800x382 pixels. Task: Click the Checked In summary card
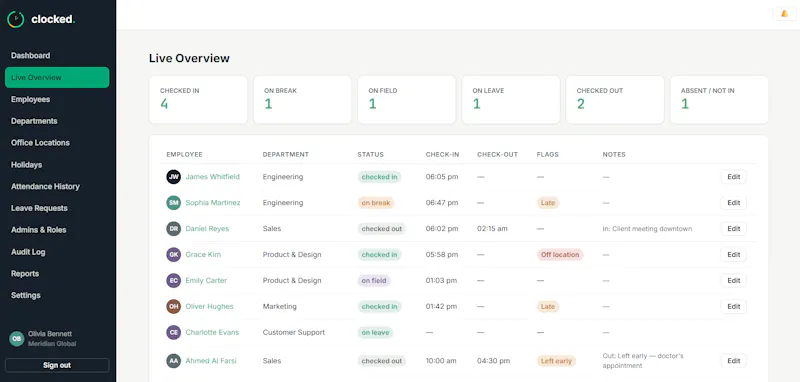click(198, 100)
